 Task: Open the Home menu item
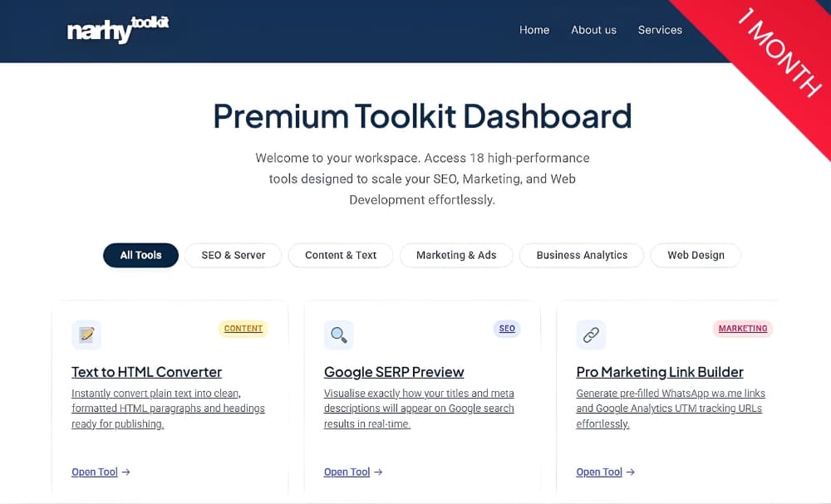pyautogui.click(x=534, y=30)
